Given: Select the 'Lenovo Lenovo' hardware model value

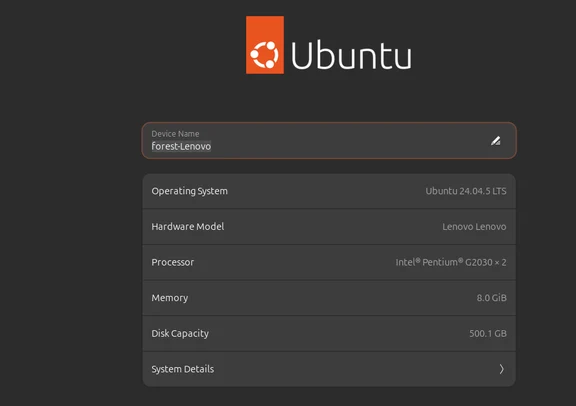Looking at the screenshot, I should (x=474, y=227).
